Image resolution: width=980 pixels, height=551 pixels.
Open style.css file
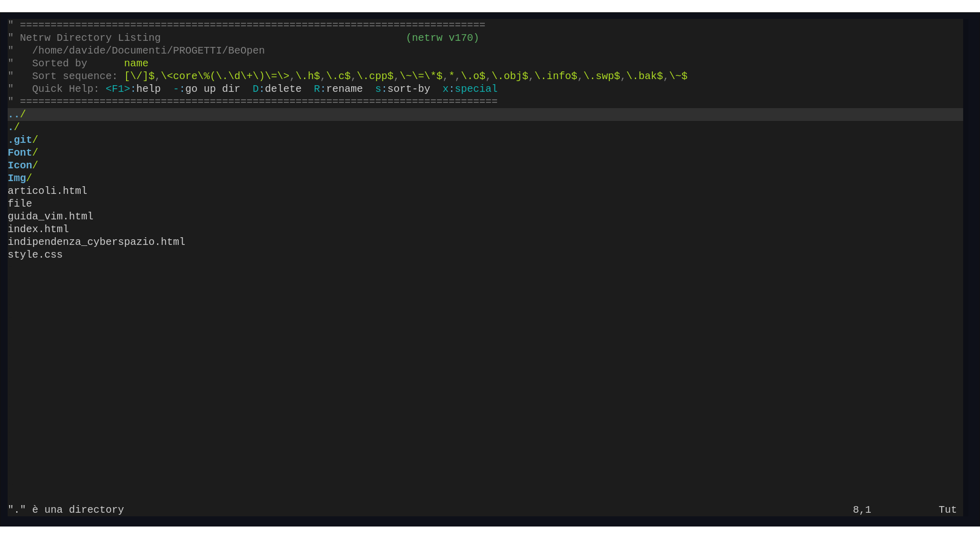[x=35, y=255]
